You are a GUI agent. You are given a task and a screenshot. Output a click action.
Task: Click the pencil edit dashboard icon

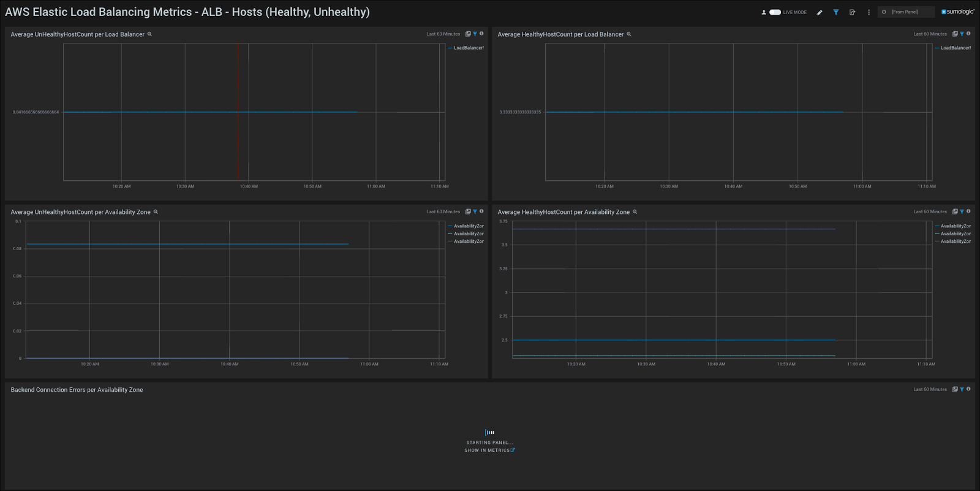820,12
